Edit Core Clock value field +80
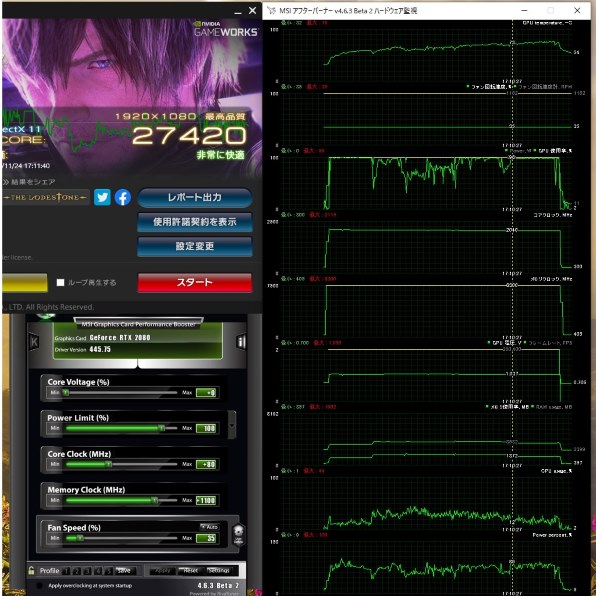The height and width of the screenshot is (596, 596). point(206,464)
